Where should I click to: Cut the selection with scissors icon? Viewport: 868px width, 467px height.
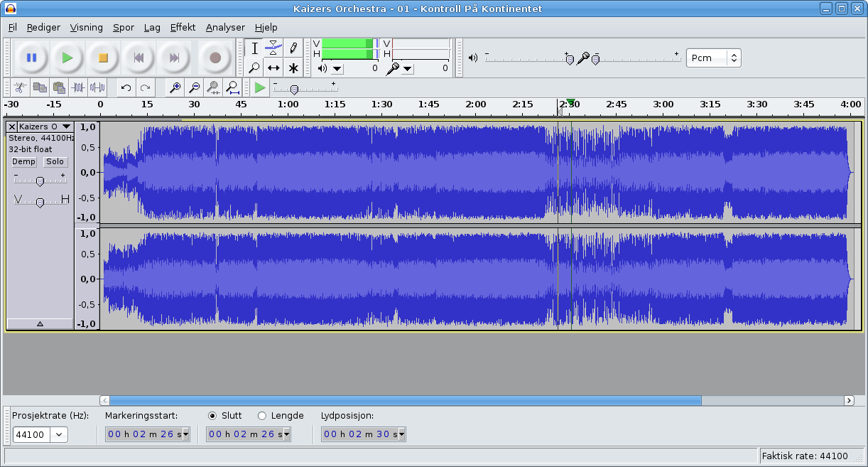pyautogui.click(x=21, y=87)
